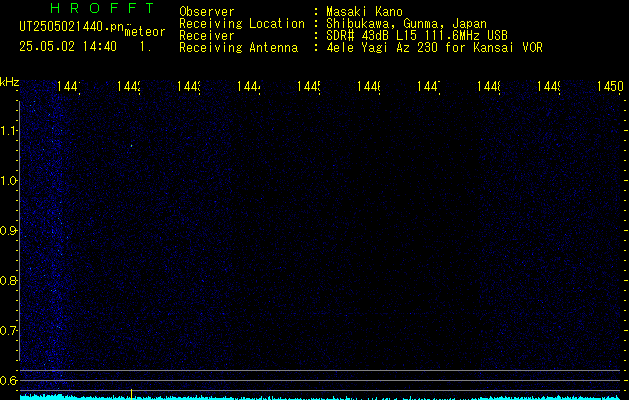Click the HROFFT title text
Screen dimensions: 629x400
102,8
